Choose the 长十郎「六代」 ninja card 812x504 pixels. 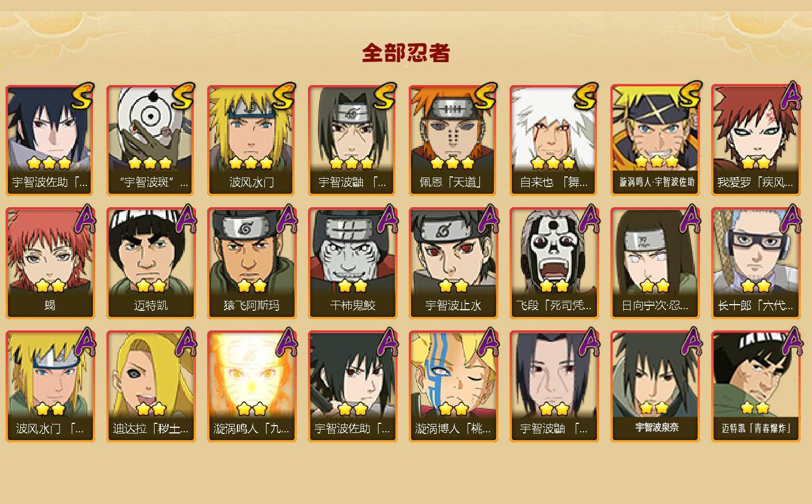[x=755, y=263]
